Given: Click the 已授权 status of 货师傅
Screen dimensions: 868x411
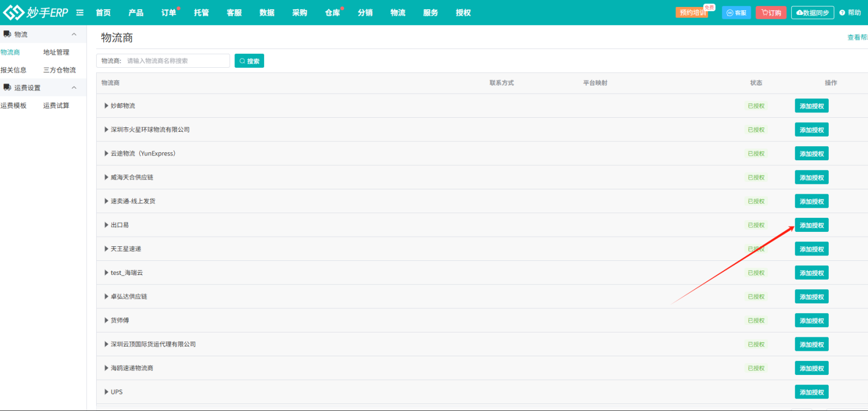Looking at the screenshot, I should [x=756, y=321].
